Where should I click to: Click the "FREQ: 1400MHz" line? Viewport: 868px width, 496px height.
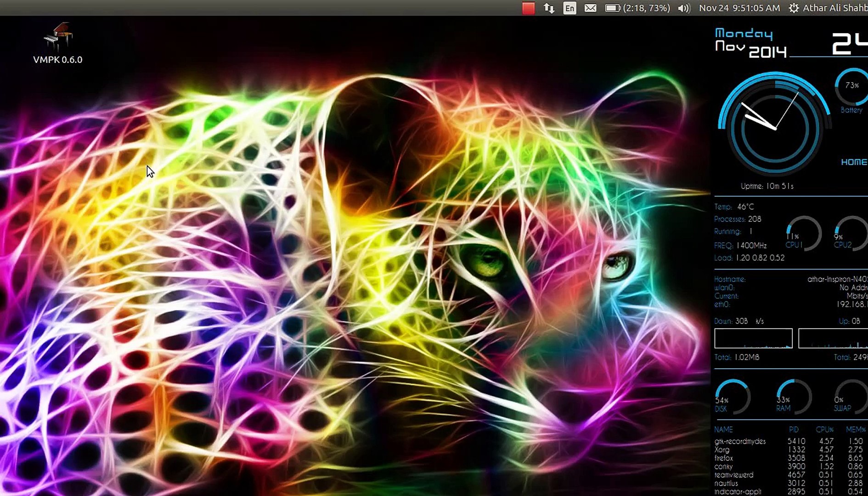click(x=740, y=245)
